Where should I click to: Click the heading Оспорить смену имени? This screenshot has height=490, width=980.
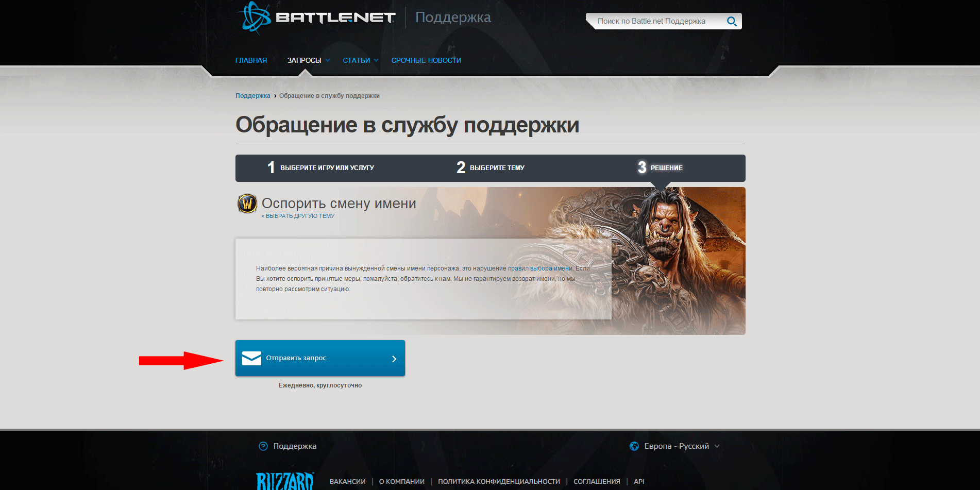pyautogui.click(x=339, y=204)
